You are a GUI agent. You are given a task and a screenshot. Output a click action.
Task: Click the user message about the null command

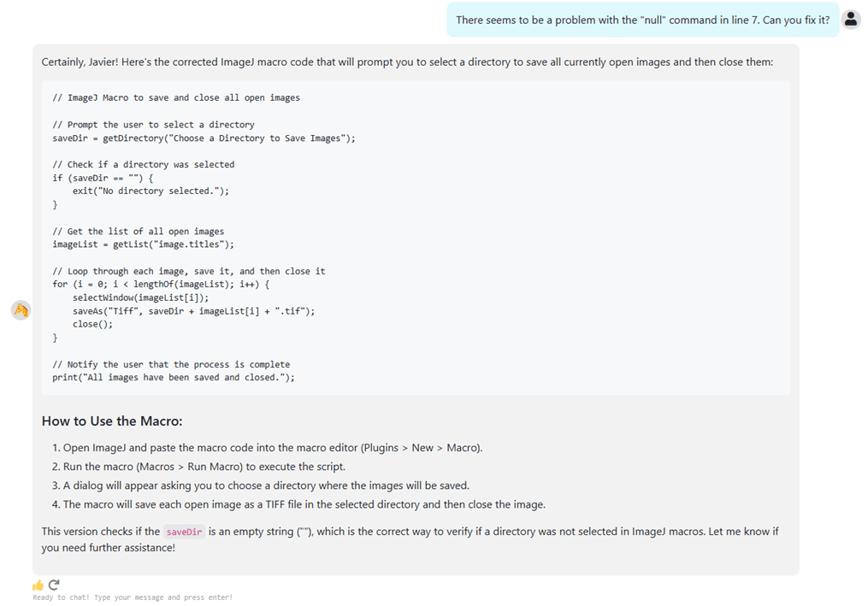pyautogui.click(x=642, y=20)
